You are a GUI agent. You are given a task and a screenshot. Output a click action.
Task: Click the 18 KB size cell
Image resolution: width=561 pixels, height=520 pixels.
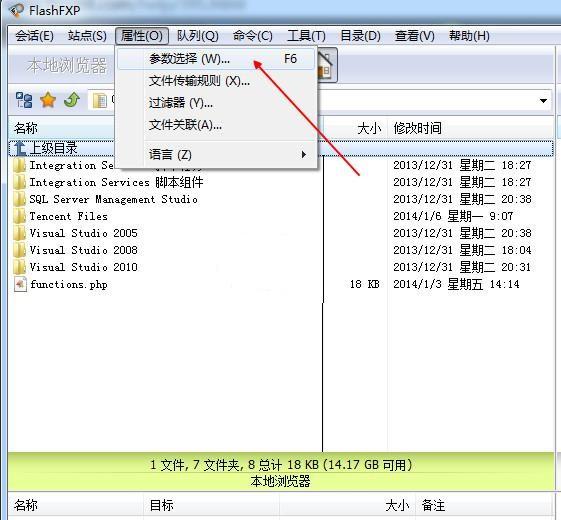pos(365,285)
